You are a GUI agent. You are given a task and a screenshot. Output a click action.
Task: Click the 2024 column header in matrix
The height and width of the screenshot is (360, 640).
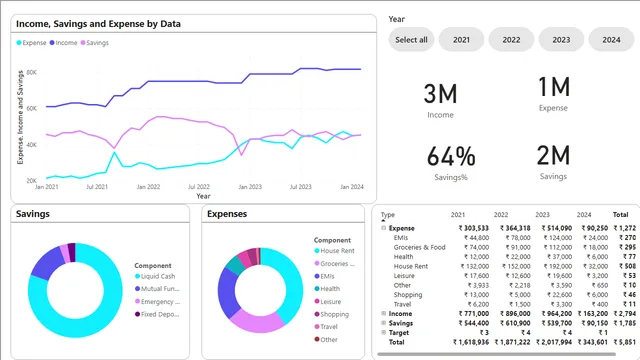[x=584, y=215]
